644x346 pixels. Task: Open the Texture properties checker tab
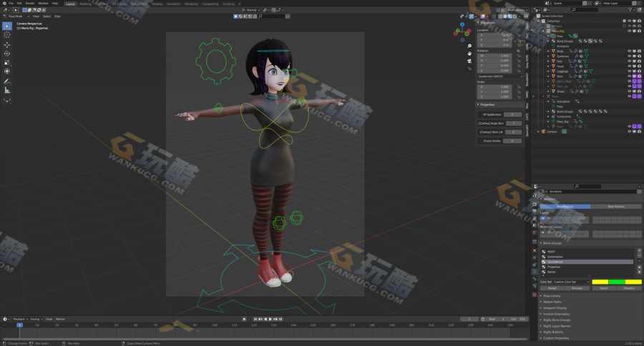(x=535, y=295)
